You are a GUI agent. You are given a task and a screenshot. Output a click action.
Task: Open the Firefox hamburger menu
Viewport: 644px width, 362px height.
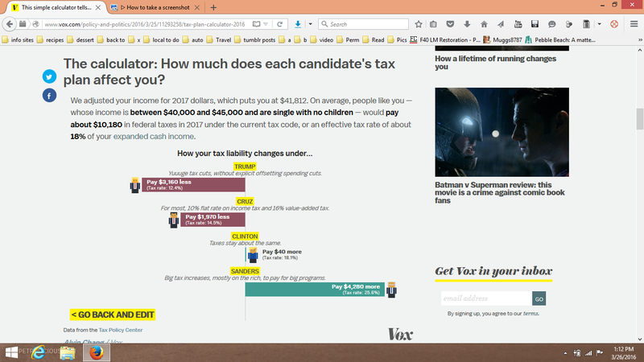634,24
